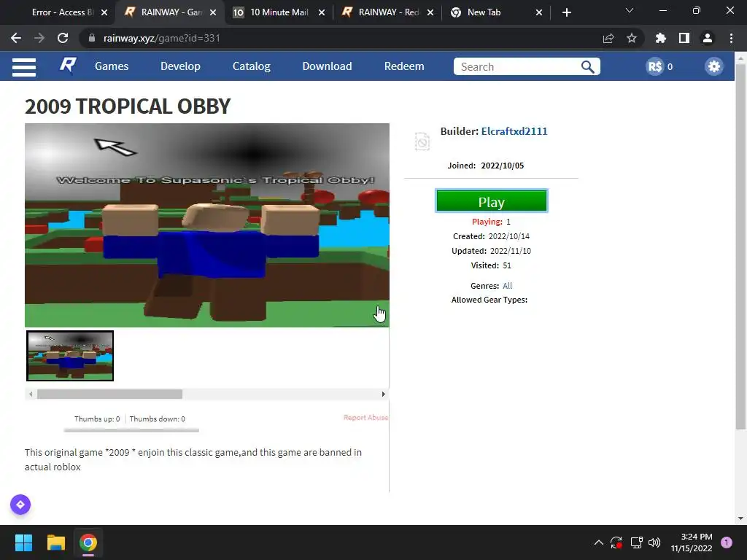Open the Games menu item
This screenshot has height=560, width=747.
[x=112, y=66]
